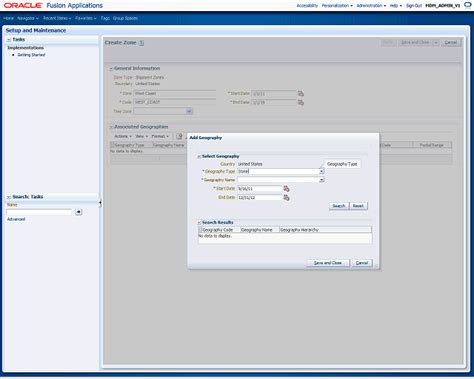Open the Advanced task search link
The width and height of the screenshot is (474, 379).
(x=16, y=219)
